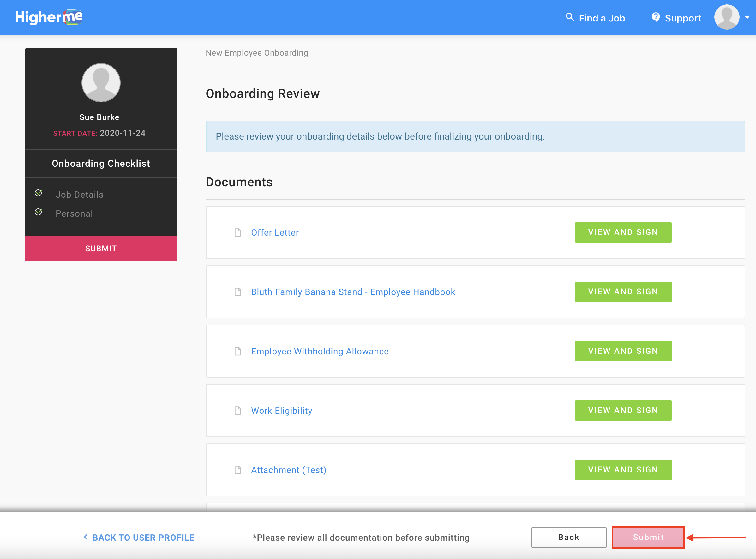Image resolution: width=756 pixels, height=559 pixels.
Task: Click the Personal checkmark in checklist
Action: coord(38,212)
